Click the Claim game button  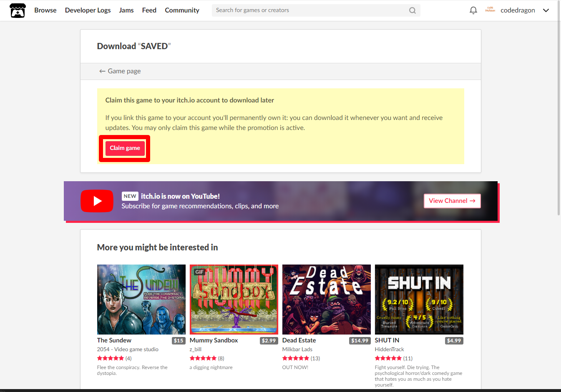click(125, 148)
